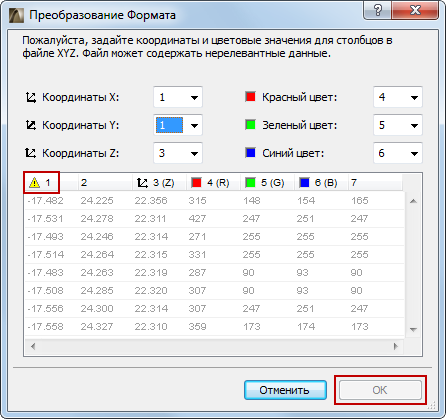Image resolution: width=446 pixels, height=419 pixels.
Task: Click the cell with value -17.514
Action: pos(45,255)
